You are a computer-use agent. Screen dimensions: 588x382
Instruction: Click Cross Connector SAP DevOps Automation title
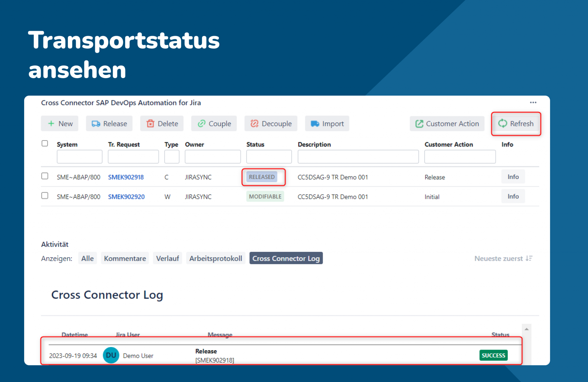click(121, 103)
